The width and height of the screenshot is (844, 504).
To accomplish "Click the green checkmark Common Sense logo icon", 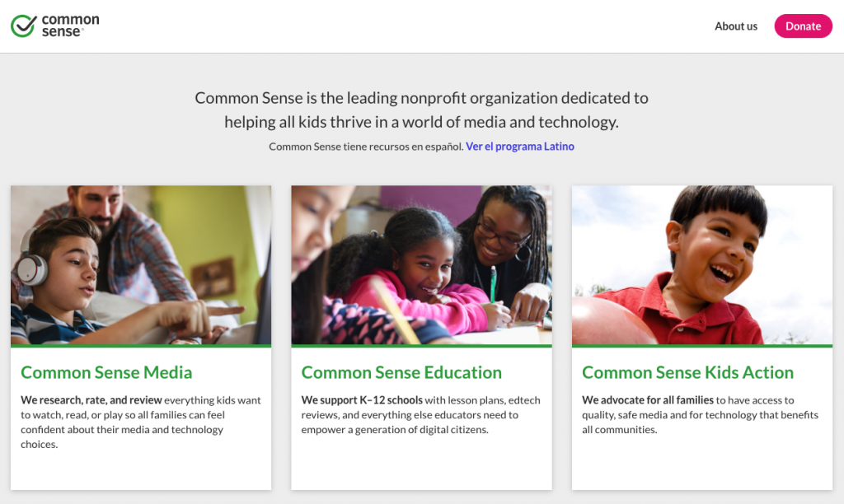I will (24, 26).
